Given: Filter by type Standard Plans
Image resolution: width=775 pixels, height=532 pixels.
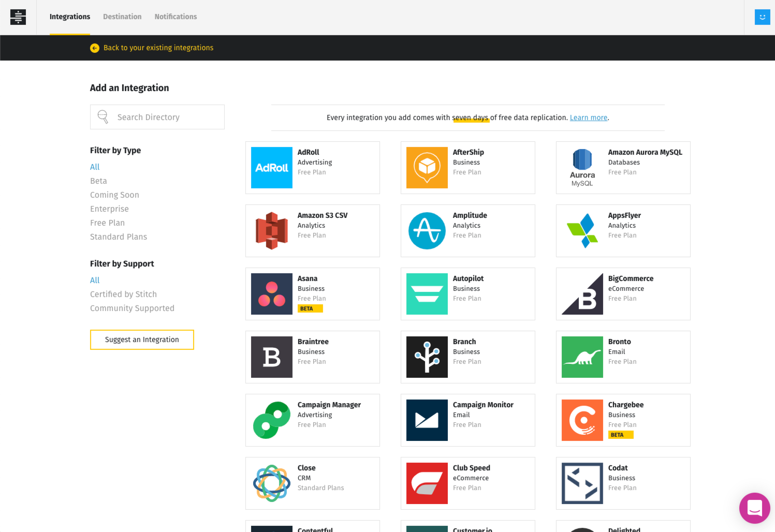Looking at the screenshot, I should 119,237.
